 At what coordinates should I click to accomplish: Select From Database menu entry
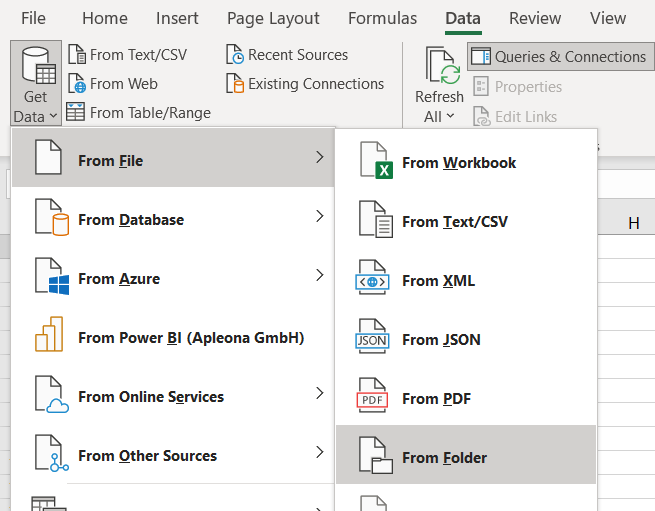coord(173,216)
